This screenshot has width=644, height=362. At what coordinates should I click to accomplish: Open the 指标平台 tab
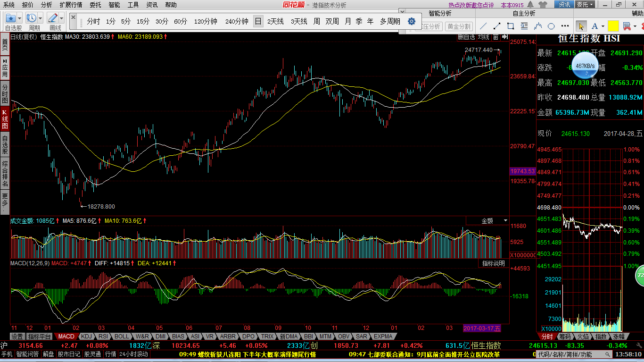click(x=39, y=337)
